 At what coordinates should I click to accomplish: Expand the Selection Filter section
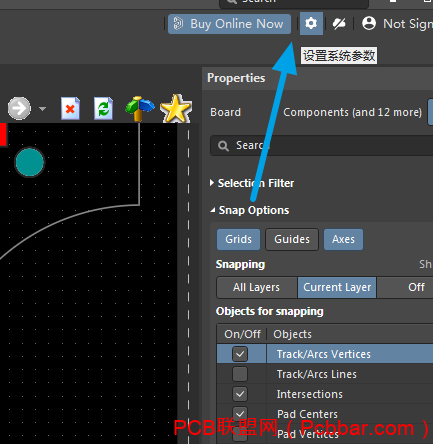[212, 183]
